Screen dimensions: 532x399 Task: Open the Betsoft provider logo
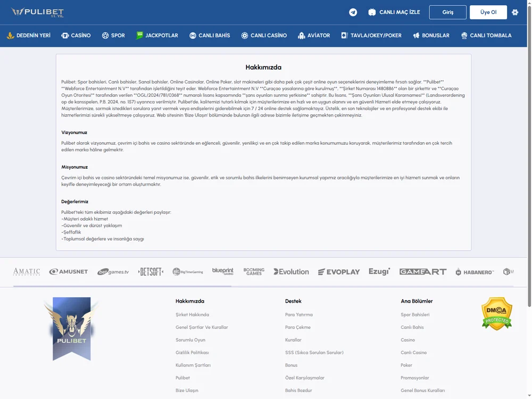click(151, 272)
